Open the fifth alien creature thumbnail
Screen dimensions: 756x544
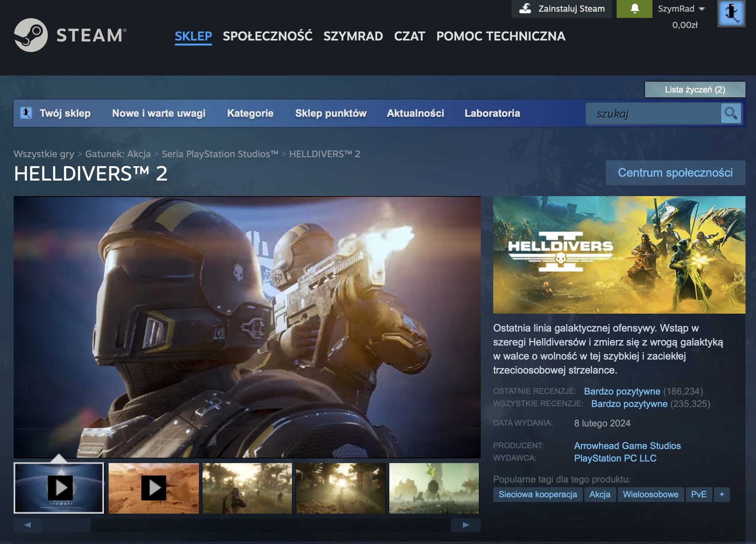(x=434, y=488)
